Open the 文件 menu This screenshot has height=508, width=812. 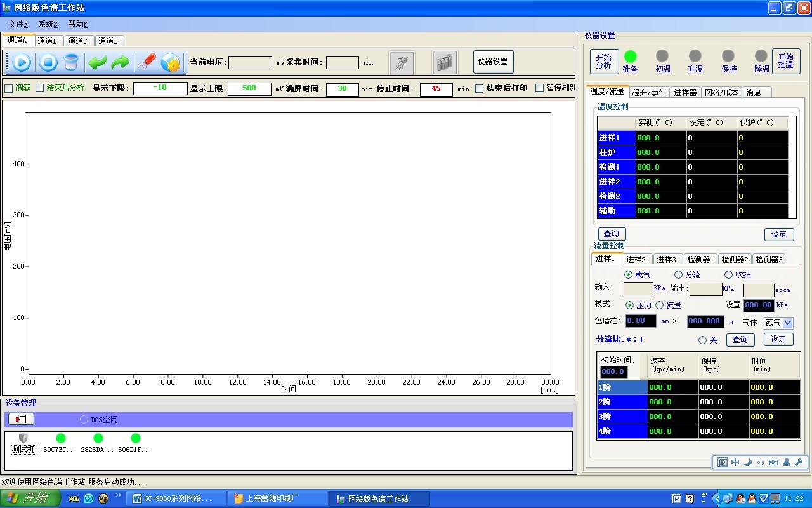pos(18,24)
